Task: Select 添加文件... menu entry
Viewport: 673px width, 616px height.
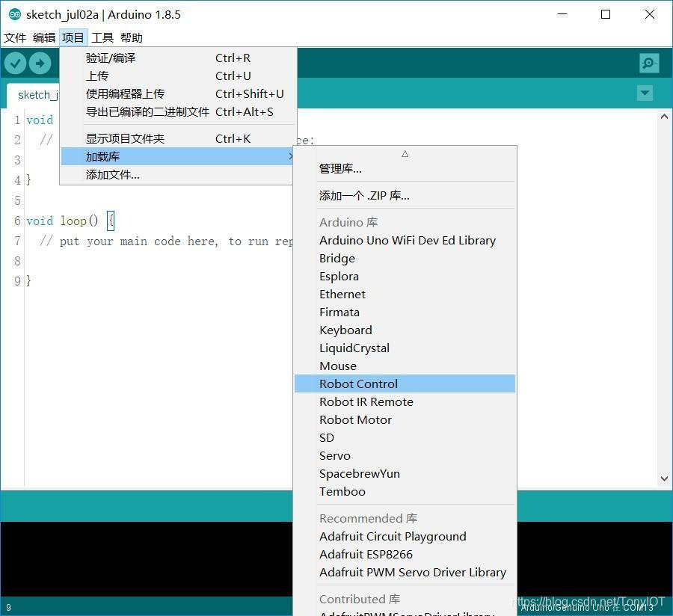Action: click(x=178, y=175)
